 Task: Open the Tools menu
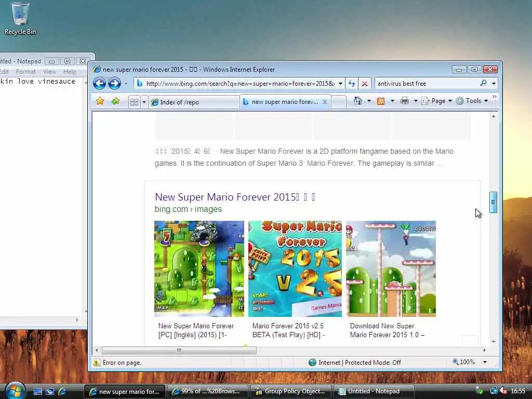click(x=472, y=101)
